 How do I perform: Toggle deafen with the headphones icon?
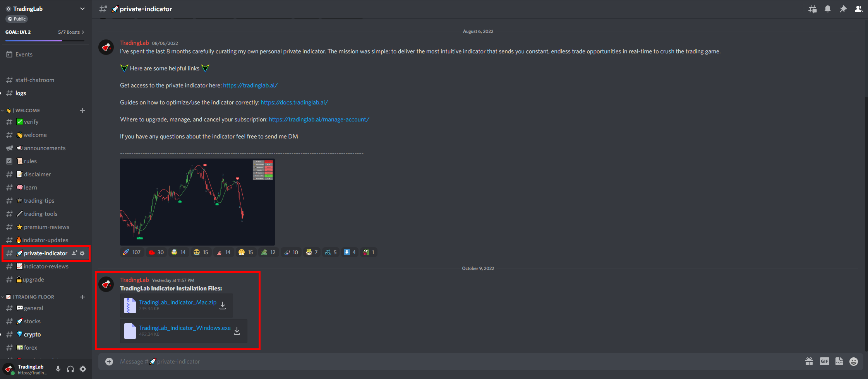pyautogui.click(x=70, y=369)
